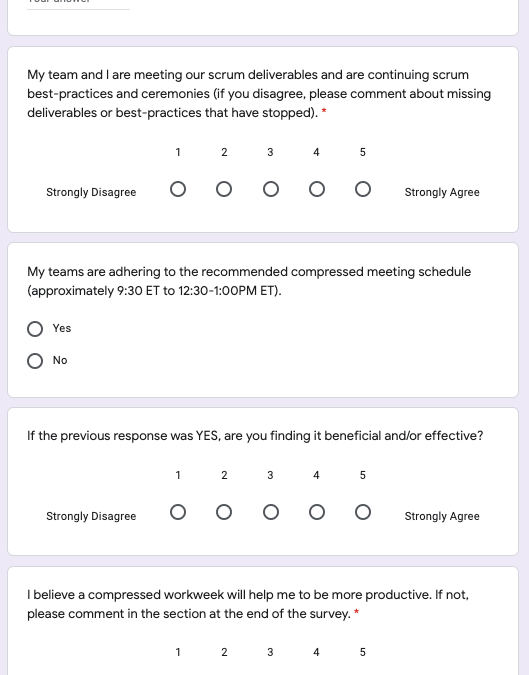Click Strongly Disagree label in beneficial question
This screenshot has height=675, width=529.
[91, 516]
